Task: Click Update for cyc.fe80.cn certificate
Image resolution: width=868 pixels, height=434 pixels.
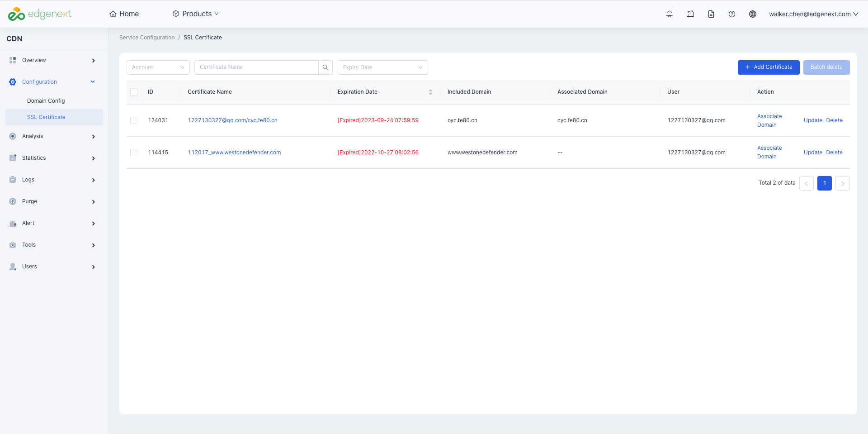Action: (813, 120)
